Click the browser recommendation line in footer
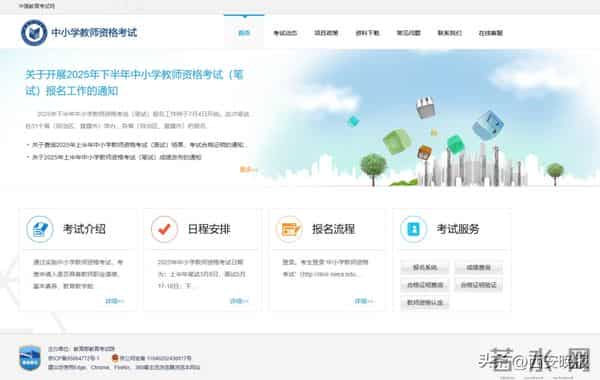This screenshot has width=600, height=380. [124, 367]
